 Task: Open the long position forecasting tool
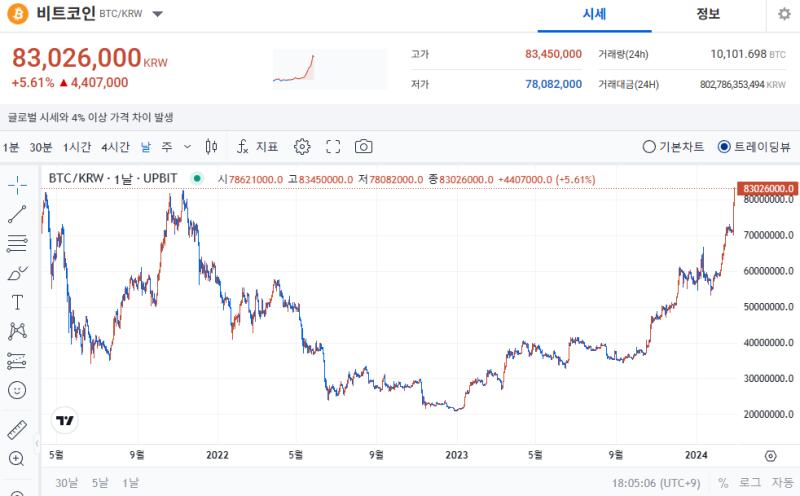pos(17,361)
